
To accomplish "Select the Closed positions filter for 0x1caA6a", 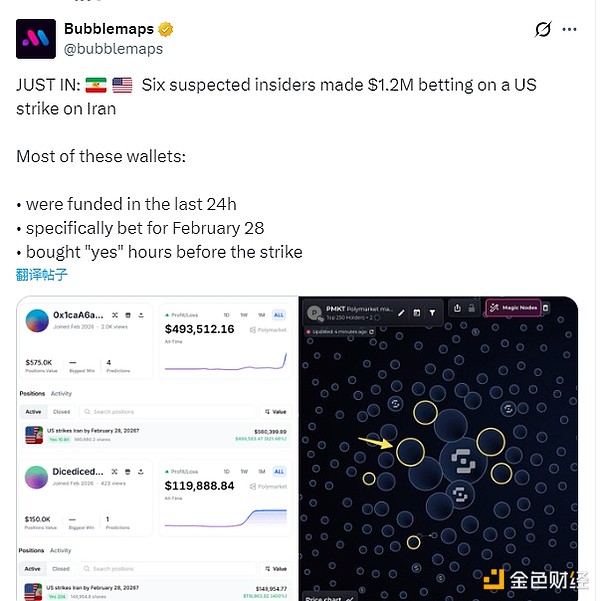I will pyautogui.click(x=61, y=412).
